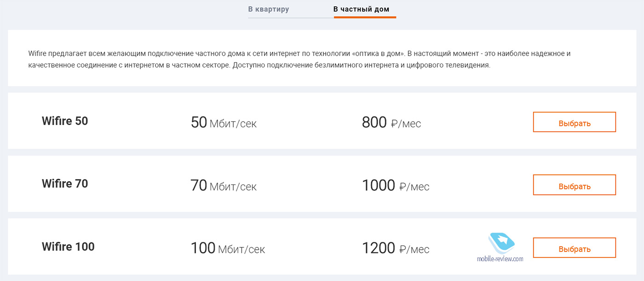Screen dimensions: 644x281
Task: Click the ruble sign in Wifire 100 price
Action: [x=402, y=249]
